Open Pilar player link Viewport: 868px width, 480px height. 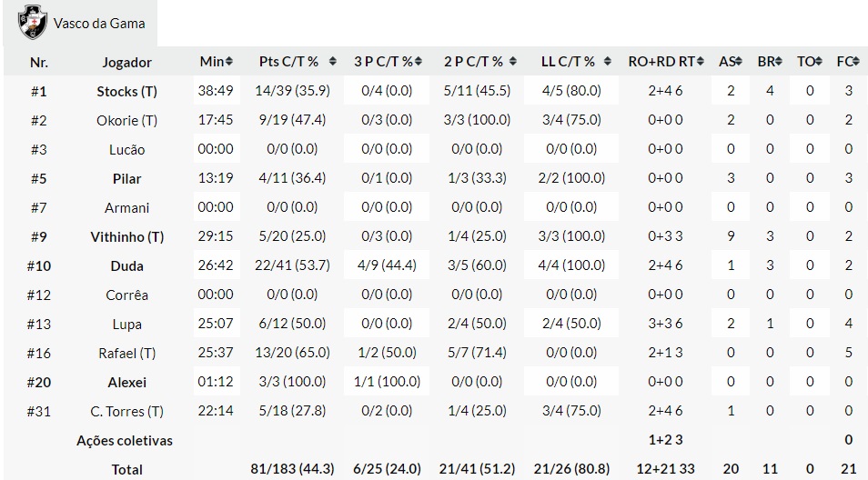(x=127, y=179)
